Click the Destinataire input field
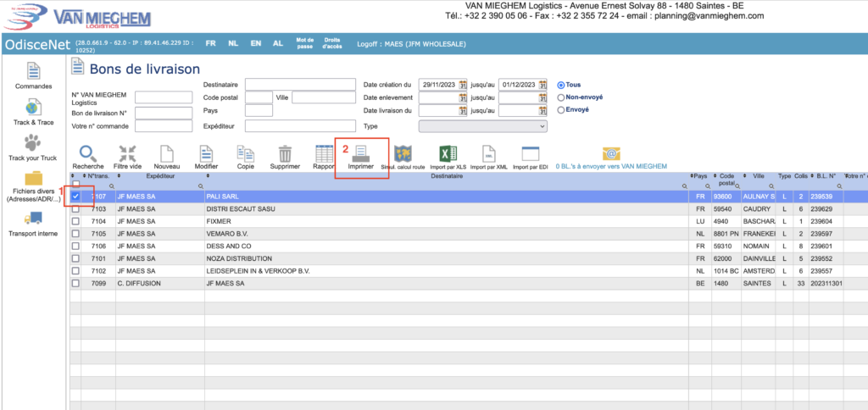Image resolution: width=868 pixels, height=410 pixels. point(299,84)
